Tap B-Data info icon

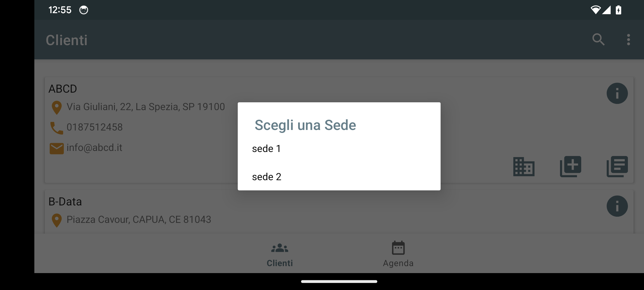[617, 206]
